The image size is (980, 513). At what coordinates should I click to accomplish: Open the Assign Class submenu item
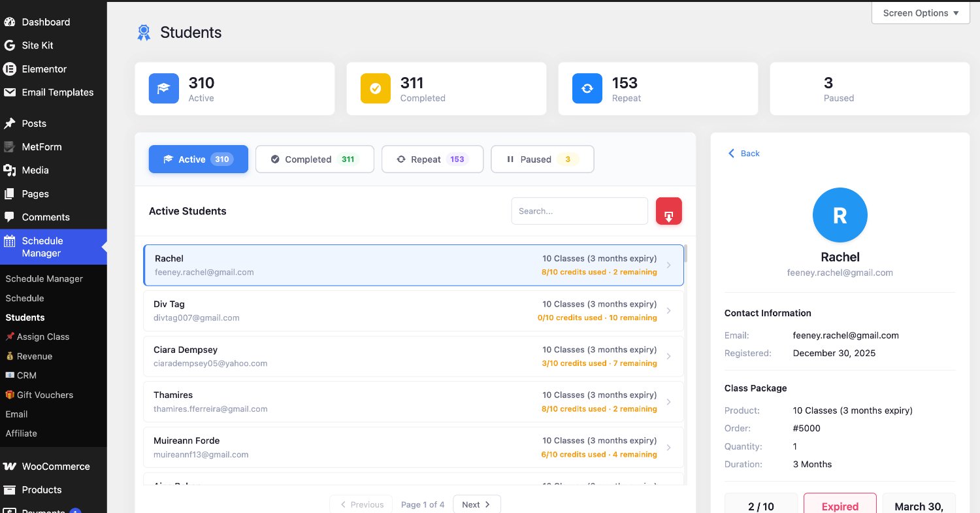(x=37, y=337)
